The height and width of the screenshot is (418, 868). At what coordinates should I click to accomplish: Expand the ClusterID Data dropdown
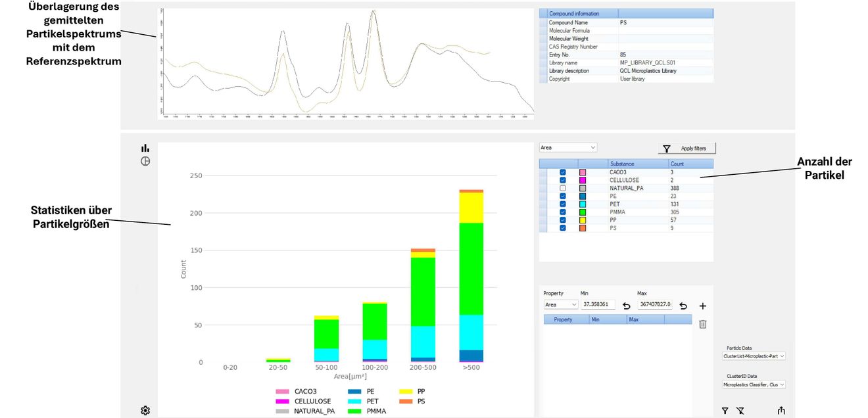(x=754, y=385)
